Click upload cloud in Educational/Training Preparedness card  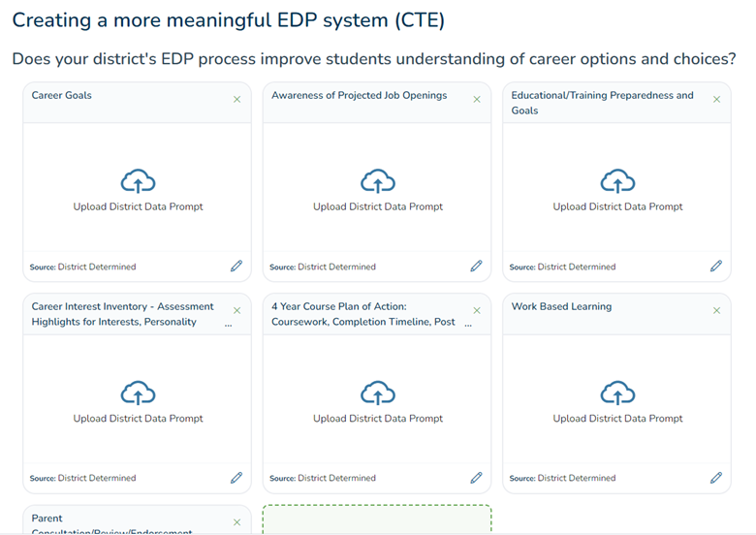(617, 181)
